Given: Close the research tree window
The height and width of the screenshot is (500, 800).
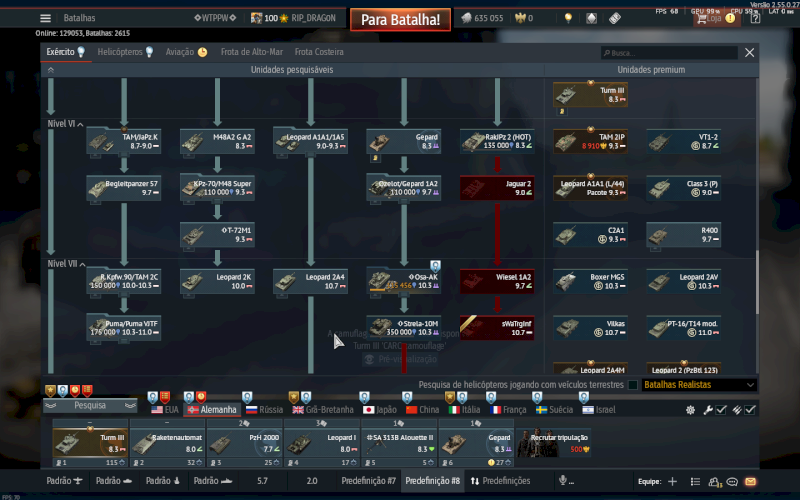Looking at the screenshot, I should click(x=749, y=53).
